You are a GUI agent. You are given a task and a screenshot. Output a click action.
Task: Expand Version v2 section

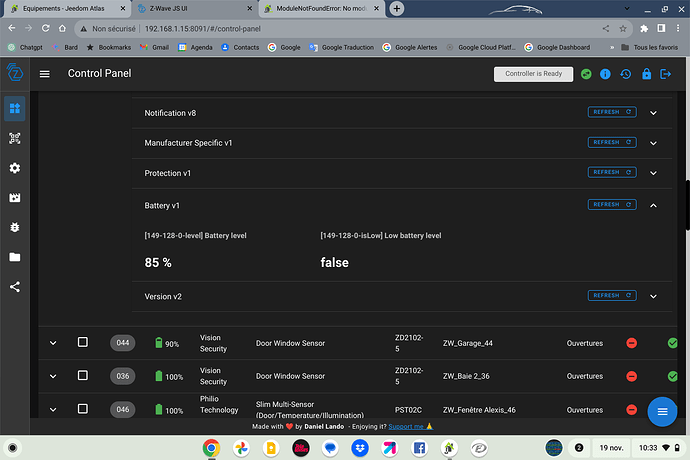[x=653, y=296]
